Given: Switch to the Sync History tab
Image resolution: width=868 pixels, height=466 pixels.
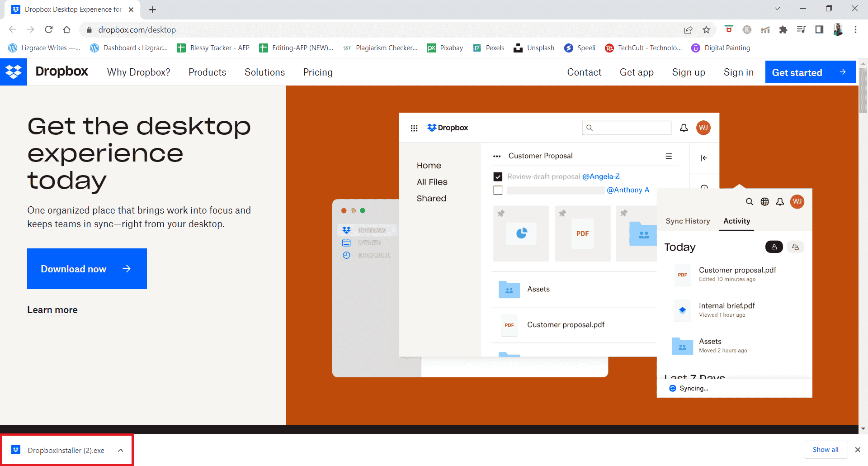Looking at the screenshot, I should tap(688, 221).
